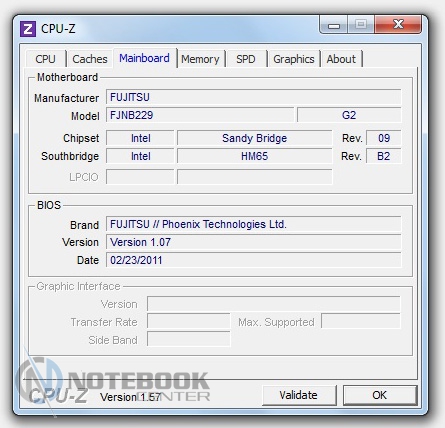Go to the SPD tab
The width and height of the screenshot is (445, 428).
point(246,59)
